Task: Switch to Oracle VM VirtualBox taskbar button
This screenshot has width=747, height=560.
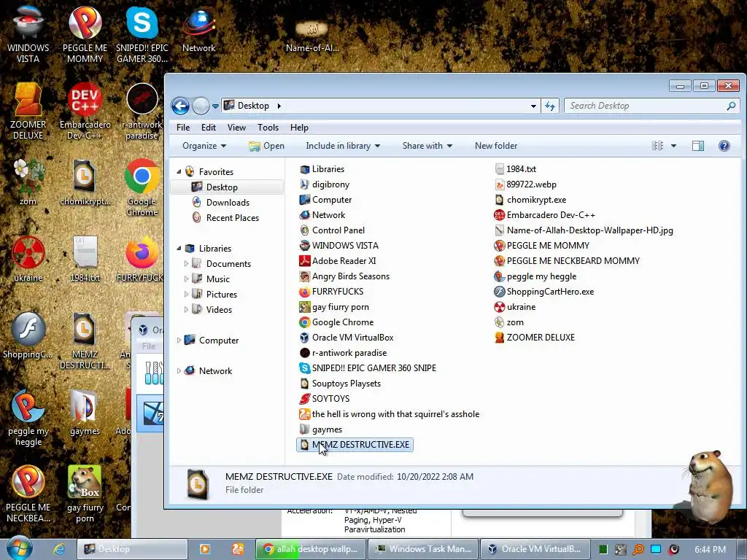Action: tap(535, 549)
